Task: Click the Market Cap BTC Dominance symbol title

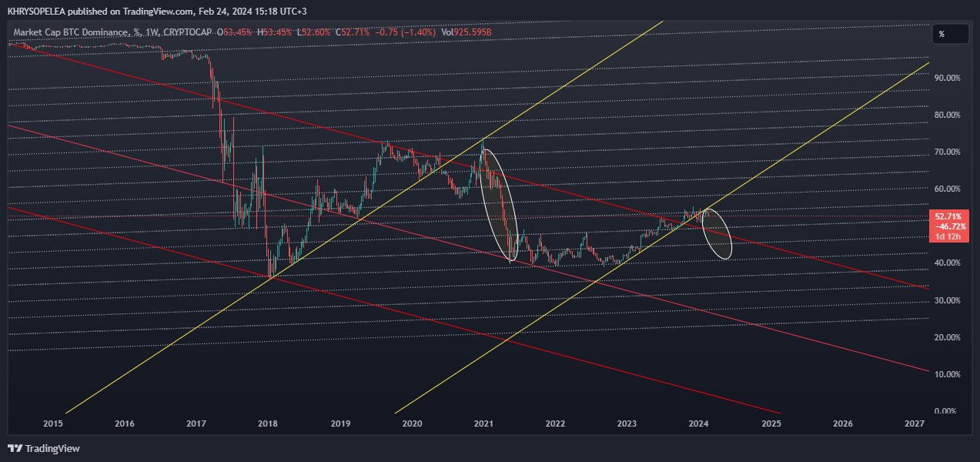Action: 72,32
